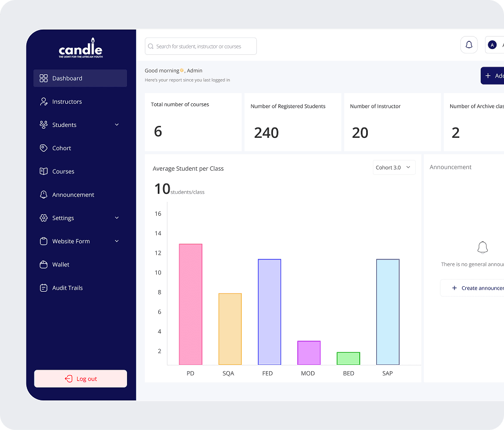Screen dimensions: 504x430
Task: Click the Courses book icon
Action: [x=44, y=172]
